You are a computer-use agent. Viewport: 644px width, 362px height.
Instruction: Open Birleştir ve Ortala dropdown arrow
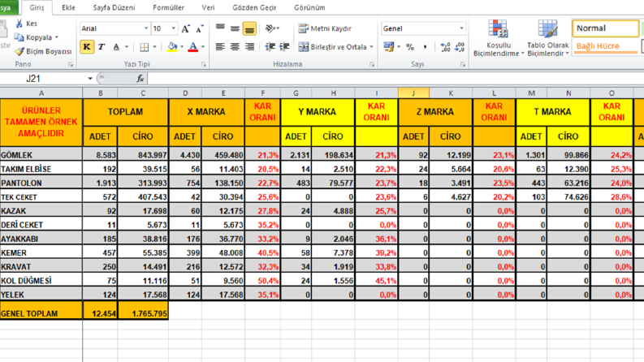click(x=372, y=47)
